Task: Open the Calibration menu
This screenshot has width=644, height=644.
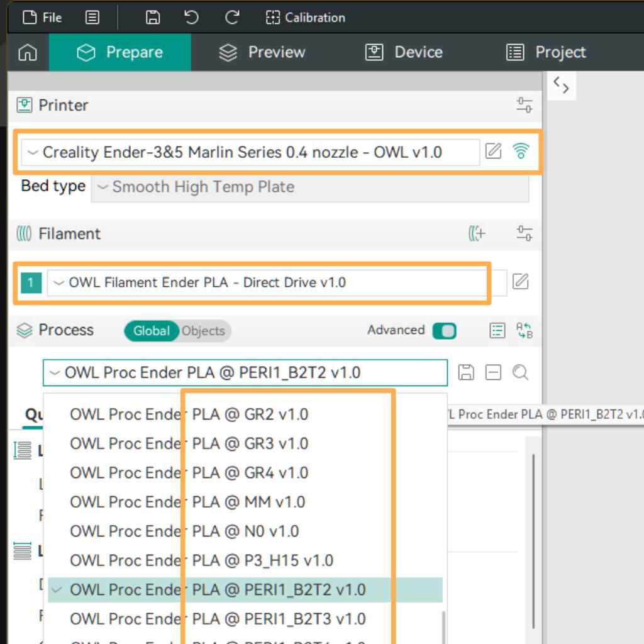Action: (306, 18)
